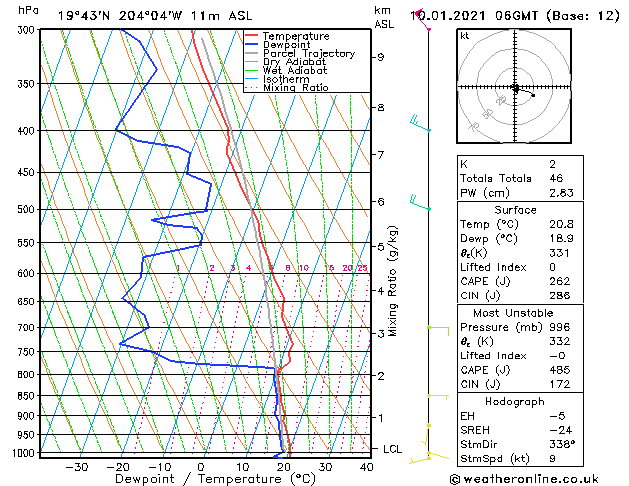Click the PW (cm) value 2.83
This screenshot has width=629, height=486.
(561, 193)
